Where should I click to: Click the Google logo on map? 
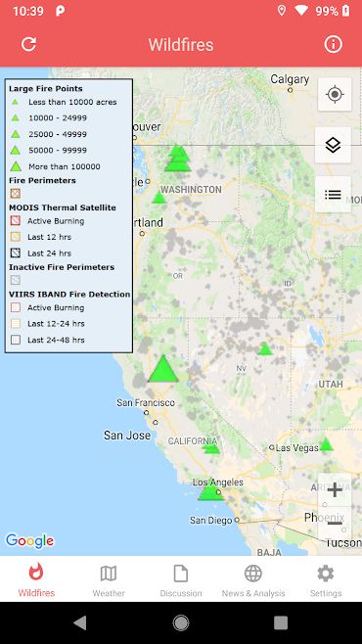click(x=29, y=541)
